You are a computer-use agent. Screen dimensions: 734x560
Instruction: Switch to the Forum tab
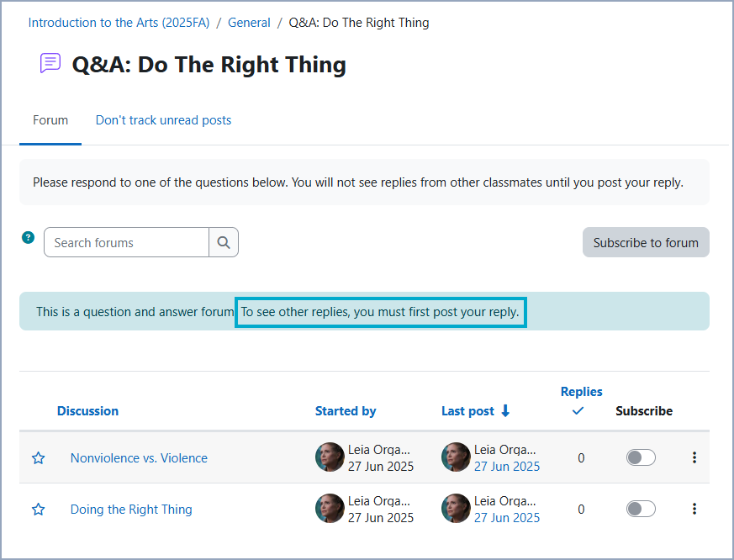pyautogui.click(x=50, y=119)
